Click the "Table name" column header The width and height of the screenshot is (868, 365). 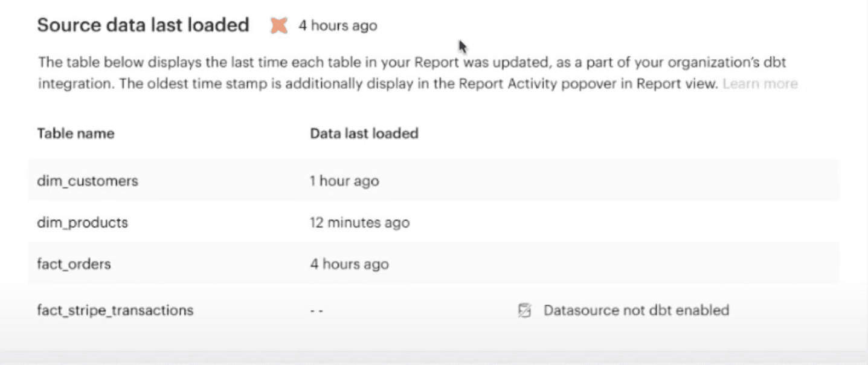[76, 134]
